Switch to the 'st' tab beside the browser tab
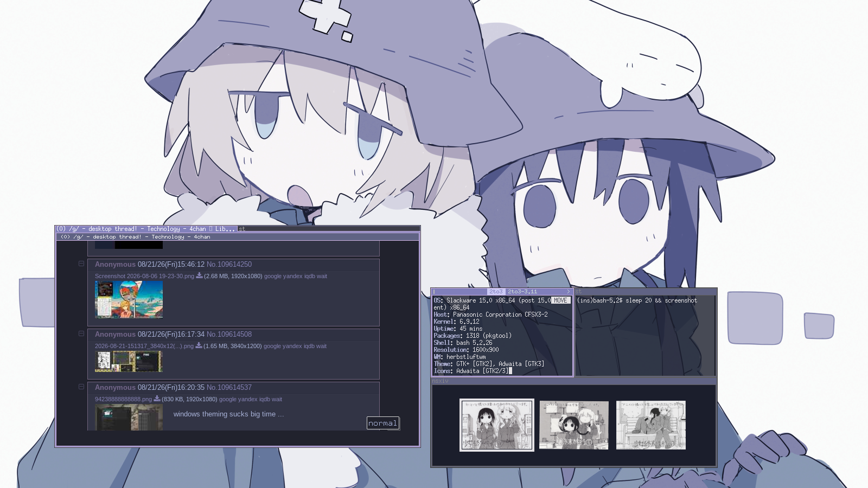 pos(329,229)
